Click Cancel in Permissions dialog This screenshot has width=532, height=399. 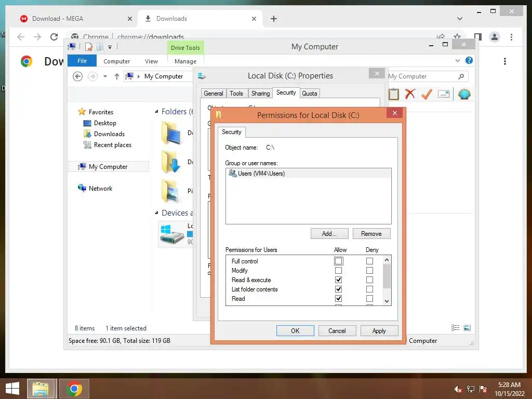coord(337,331)
